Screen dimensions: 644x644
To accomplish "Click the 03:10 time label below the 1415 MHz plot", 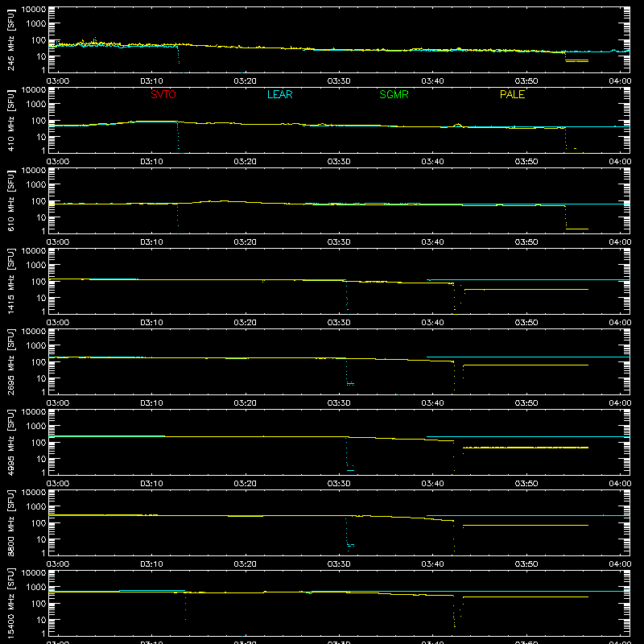I will (x=151, y=323).
